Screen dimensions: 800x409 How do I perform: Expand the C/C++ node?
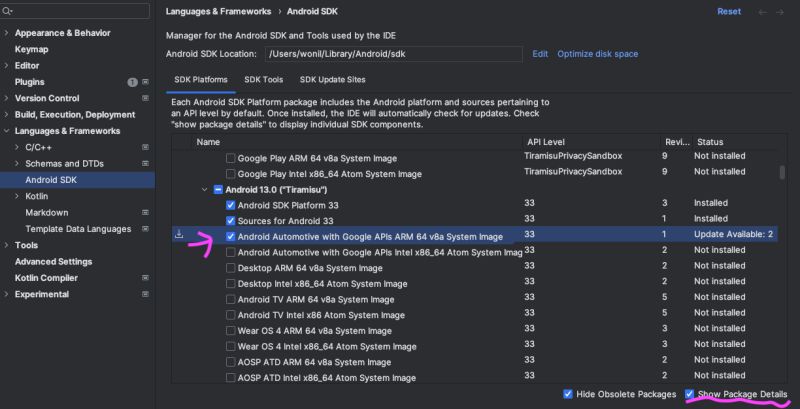tap(17, 147)
